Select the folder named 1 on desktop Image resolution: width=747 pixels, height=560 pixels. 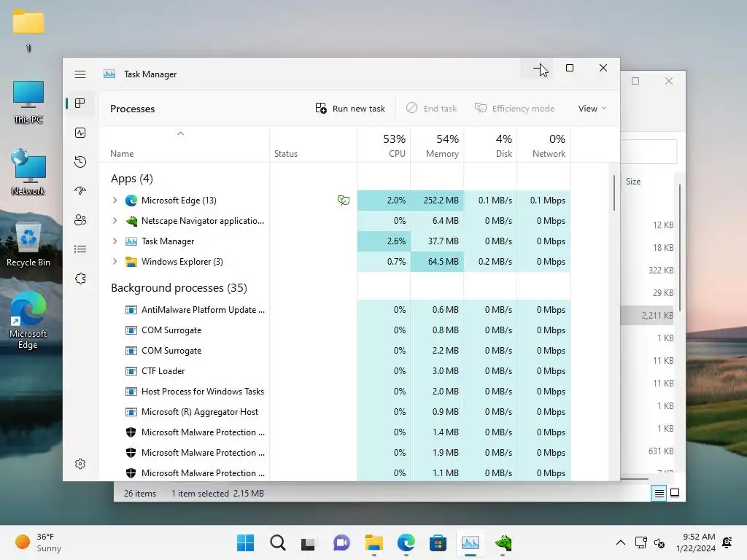[28, 31]
